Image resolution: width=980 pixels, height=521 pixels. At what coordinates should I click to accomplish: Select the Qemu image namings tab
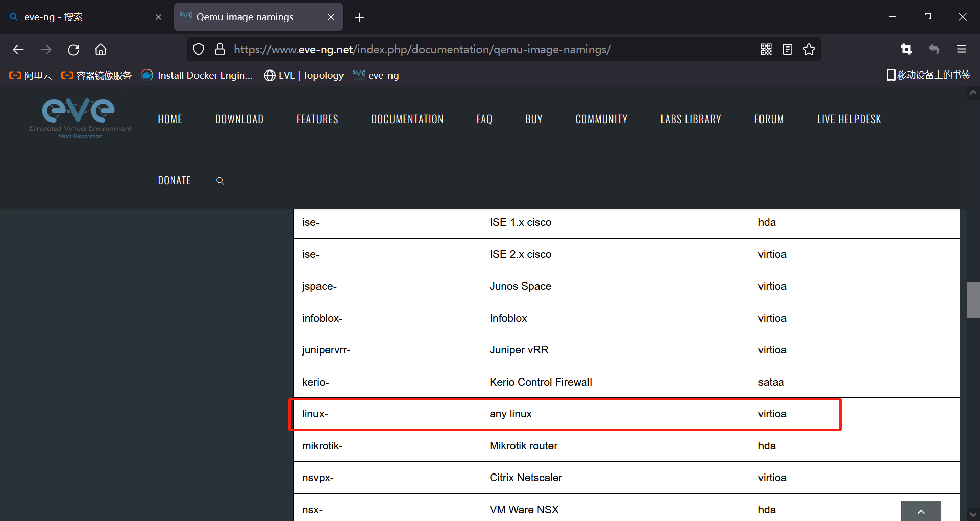tap(258, 17)
